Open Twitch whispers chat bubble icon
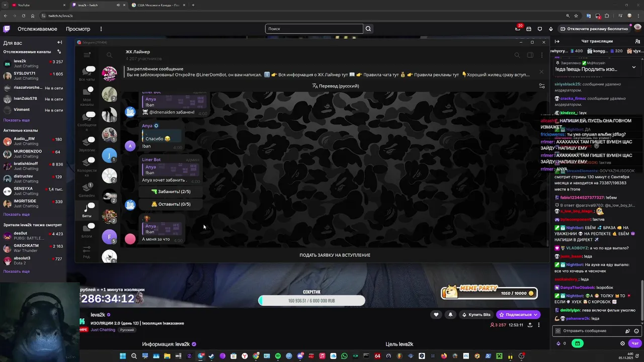Screen dimensions: 644x362 [x=540, y=29]
